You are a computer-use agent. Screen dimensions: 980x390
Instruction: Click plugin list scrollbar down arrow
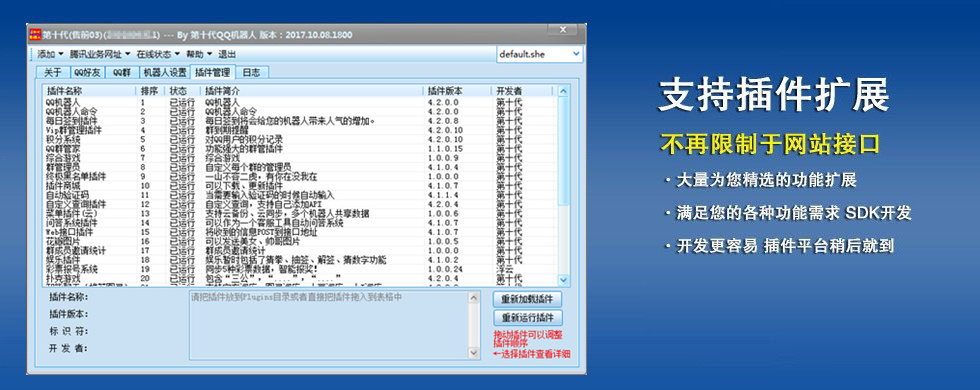pos(563,280)
